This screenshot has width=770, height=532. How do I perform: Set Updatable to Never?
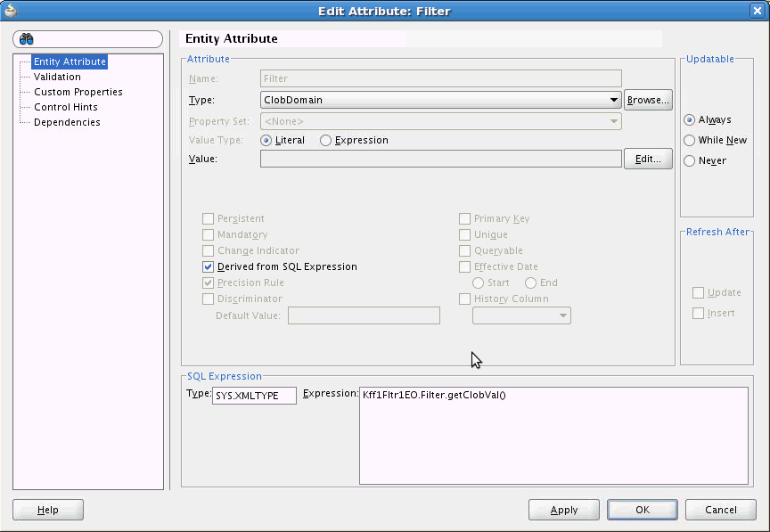click(x=690, y=160)
